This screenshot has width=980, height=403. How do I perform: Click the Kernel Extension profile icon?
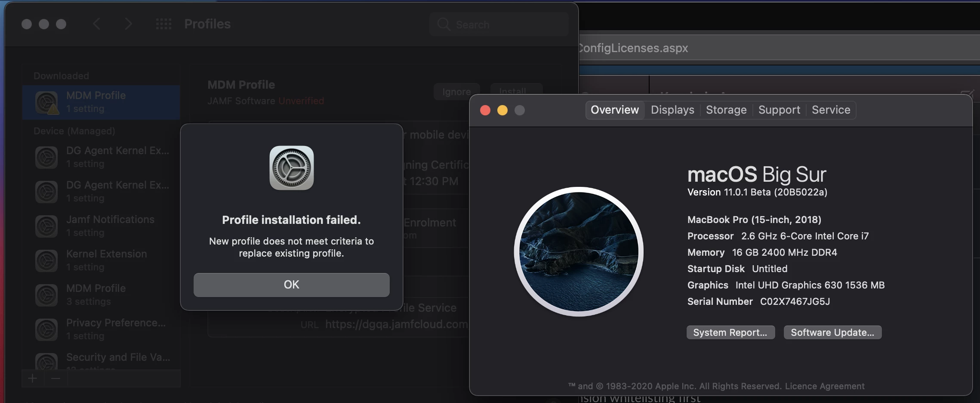coord(46,260)
